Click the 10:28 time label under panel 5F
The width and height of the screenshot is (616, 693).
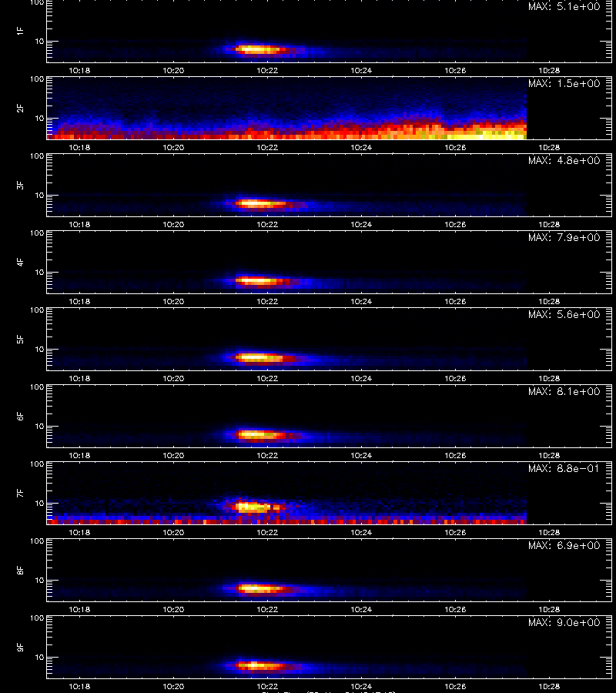(549, 378)
